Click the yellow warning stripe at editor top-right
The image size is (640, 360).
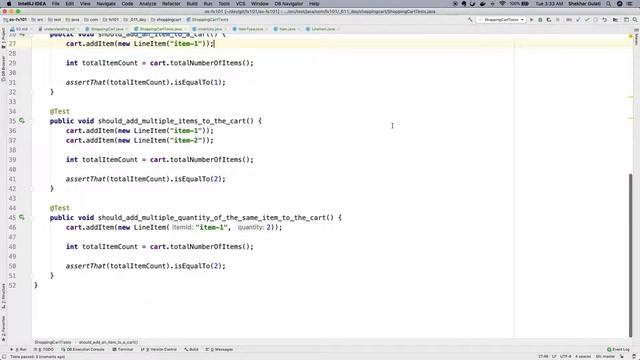pos(631,36)
